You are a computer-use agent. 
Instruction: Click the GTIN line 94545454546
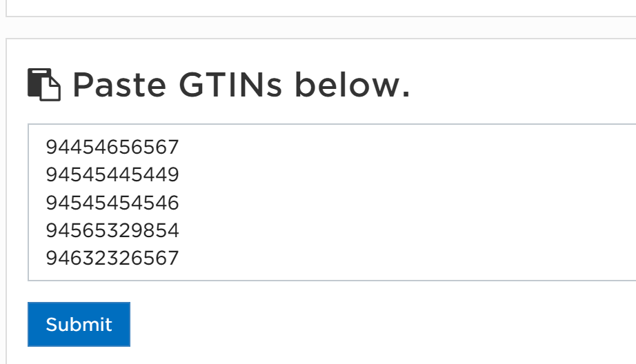112,203
